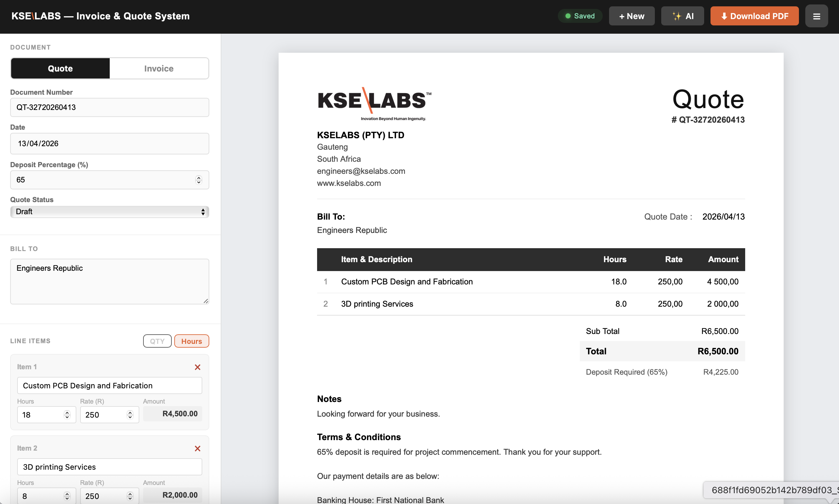Select the Quote tab
This screenshot has width=839, height=504.
(60, 68)
